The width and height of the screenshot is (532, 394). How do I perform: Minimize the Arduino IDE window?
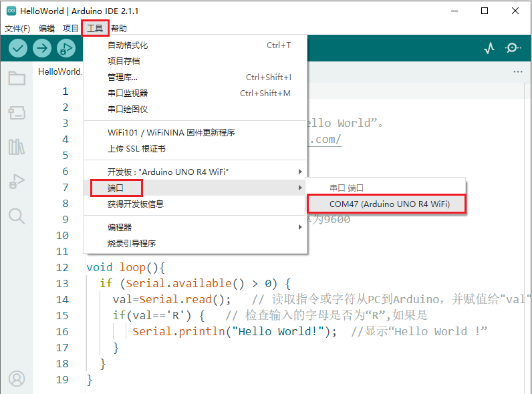454,11
